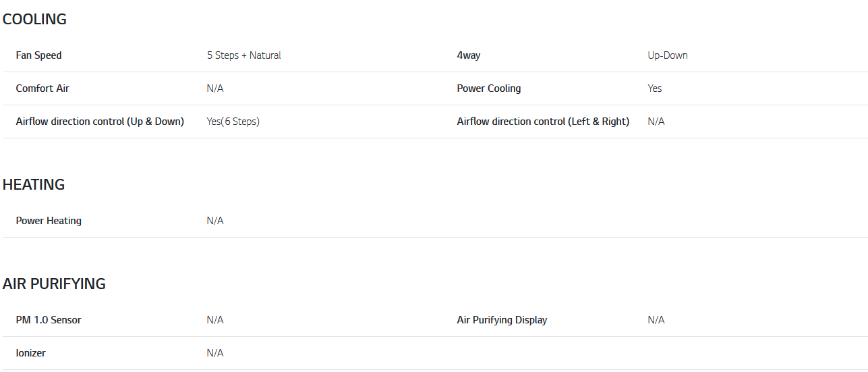Screen dimensions: 868x372
Task: Select the Airflow direction control (Left & Right) label
Action: [543, 122]
